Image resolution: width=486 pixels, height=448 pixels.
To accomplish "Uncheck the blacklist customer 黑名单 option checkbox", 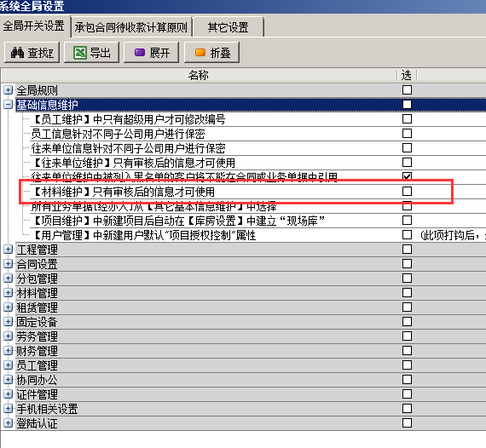I will coord(407,176).
